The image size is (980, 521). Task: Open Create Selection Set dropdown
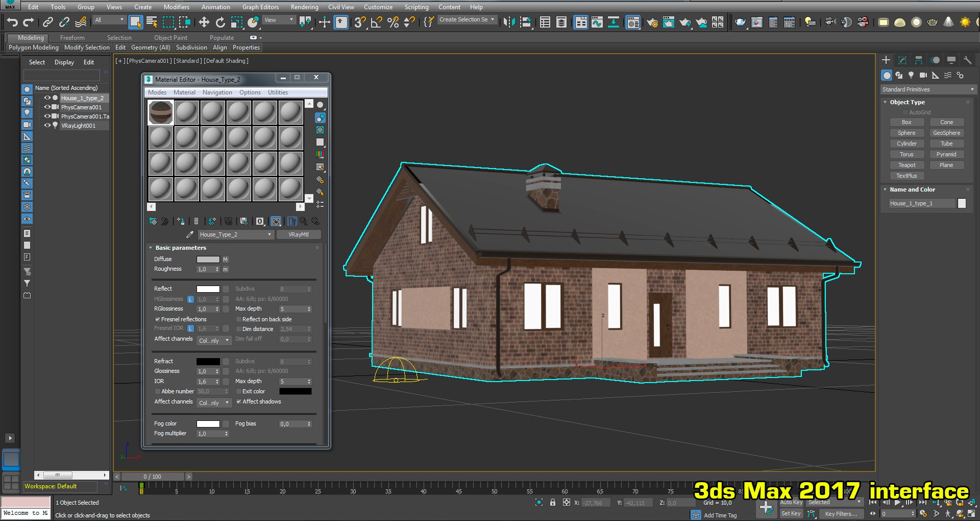(467, 19)
